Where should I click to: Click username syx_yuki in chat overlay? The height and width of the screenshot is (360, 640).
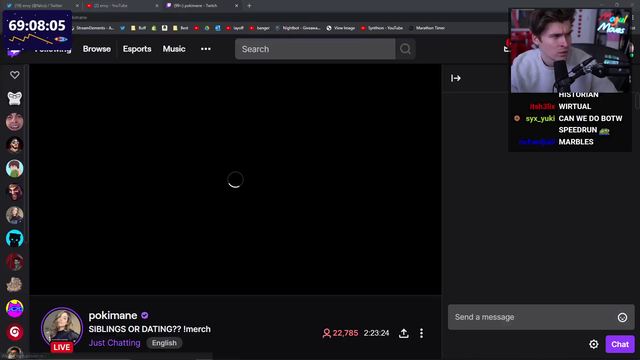coord(540,119)
